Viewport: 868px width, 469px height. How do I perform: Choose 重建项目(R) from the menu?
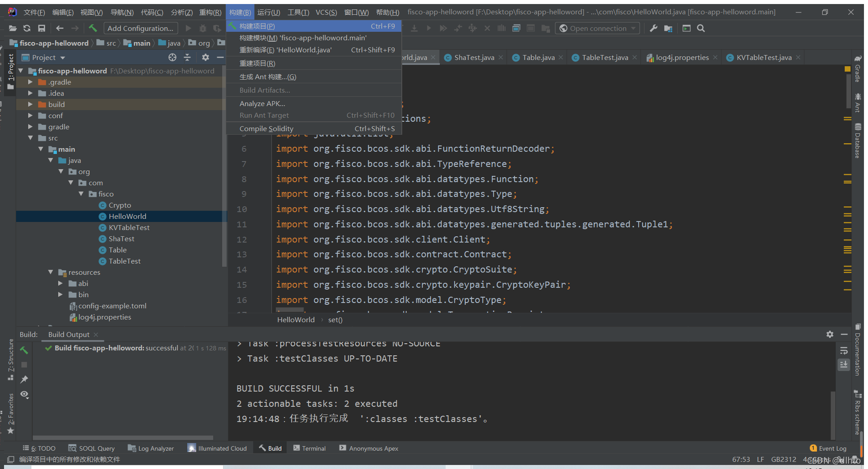(x=314, y=63)
